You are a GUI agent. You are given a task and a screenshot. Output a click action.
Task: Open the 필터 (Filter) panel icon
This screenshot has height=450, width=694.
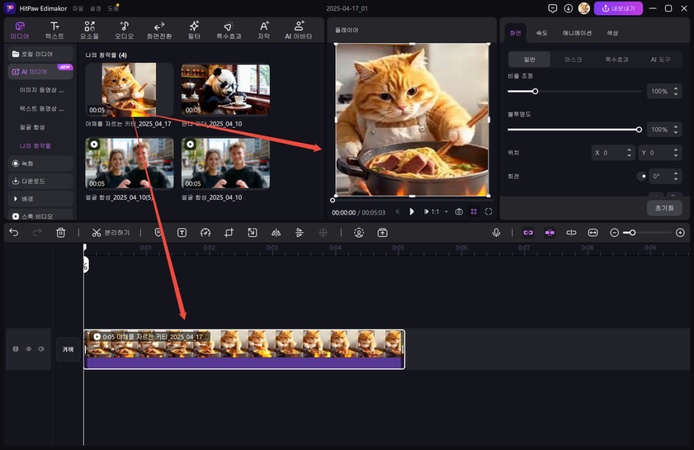pyautogui.click(x=194, y=29)
